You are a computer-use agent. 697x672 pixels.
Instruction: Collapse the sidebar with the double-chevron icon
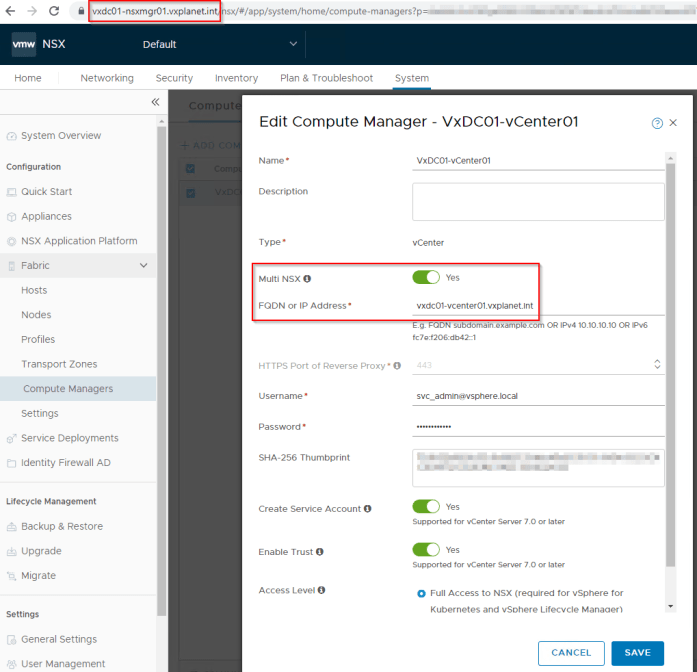(x=155, y=102)
